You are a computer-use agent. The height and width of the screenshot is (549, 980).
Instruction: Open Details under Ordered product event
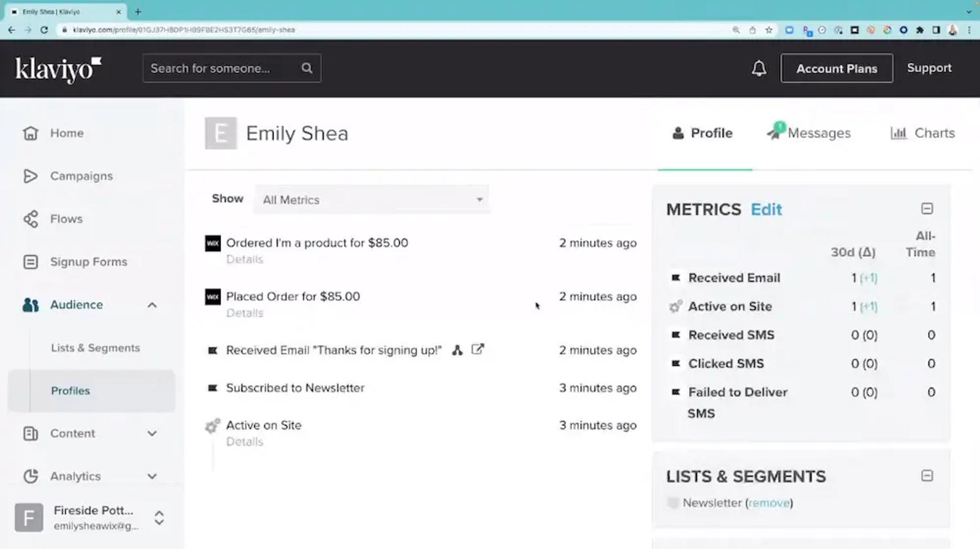[x=244, y=259]
